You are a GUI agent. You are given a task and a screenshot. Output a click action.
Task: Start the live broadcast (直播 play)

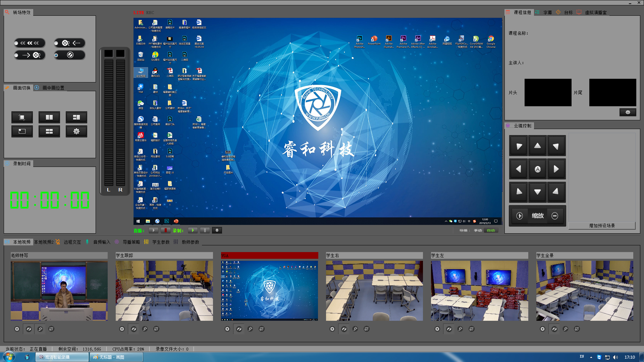click(x=154, y=230)
